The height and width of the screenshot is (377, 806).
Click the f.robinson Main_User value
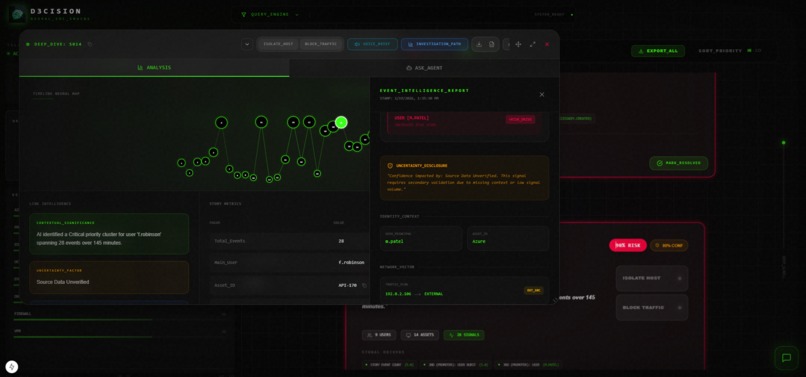[x=351, y=263]
